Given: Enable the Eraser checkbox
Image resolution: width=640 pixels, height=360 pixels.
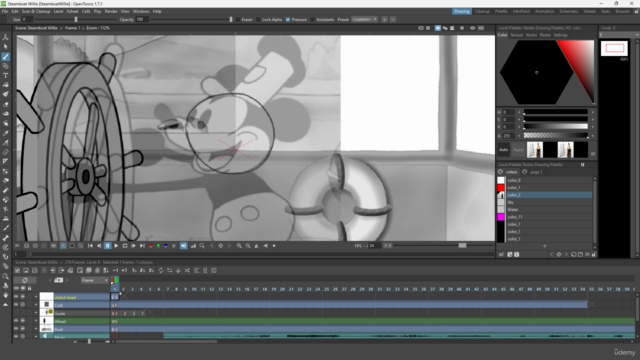Looking at the screenshot, I should 238,20.
